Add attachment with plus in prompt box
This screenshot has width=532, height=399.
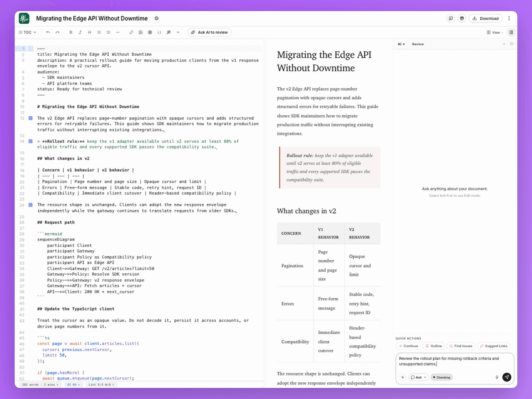click(x=403, y=377)
